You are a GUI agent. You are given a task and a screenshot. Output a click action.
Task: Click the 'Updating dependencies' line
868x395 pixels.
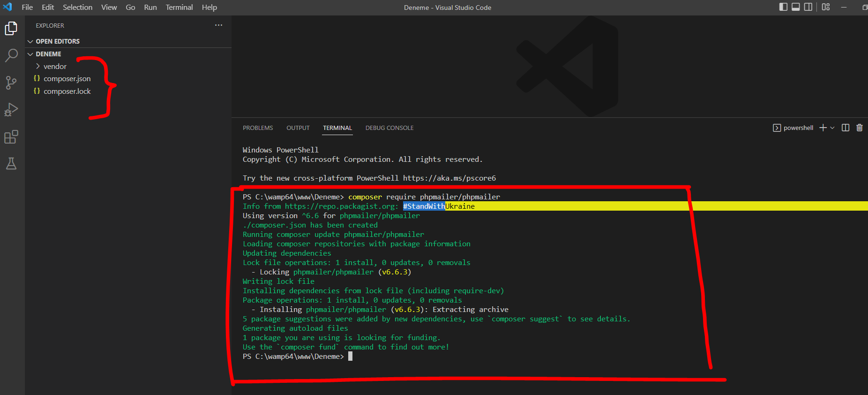pyautogui.click(x=287, y=253)
